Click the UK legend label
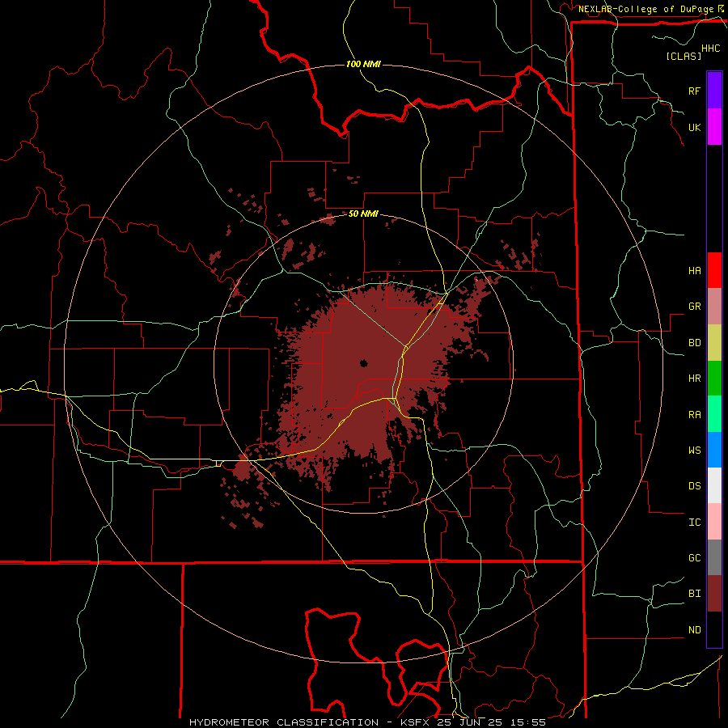The width and height of the screenshot is (728, 728). click(x=695, y=127)
